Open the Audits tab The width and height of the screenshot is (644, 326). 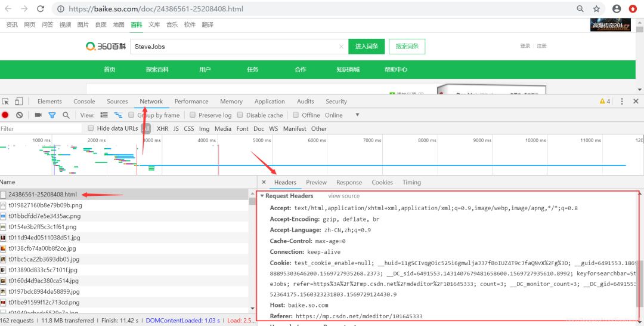pos(305,102)
